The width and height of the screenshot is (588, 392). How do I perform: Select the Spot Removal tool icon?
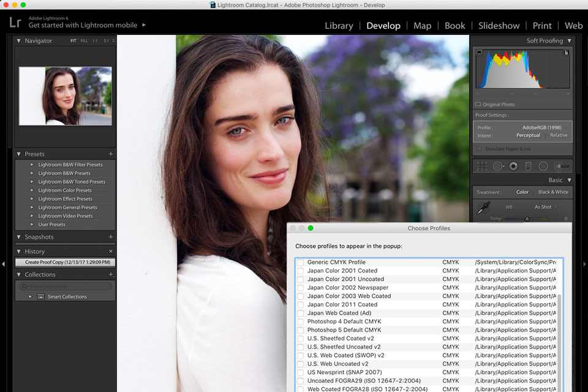[498, 166]
